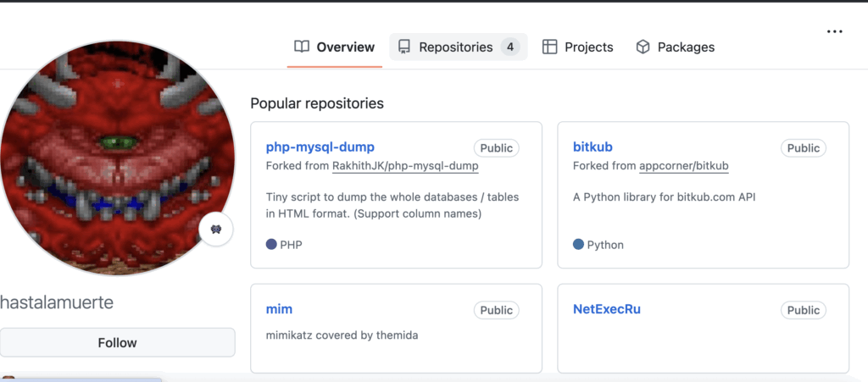Click the Overview book icon

302,47
